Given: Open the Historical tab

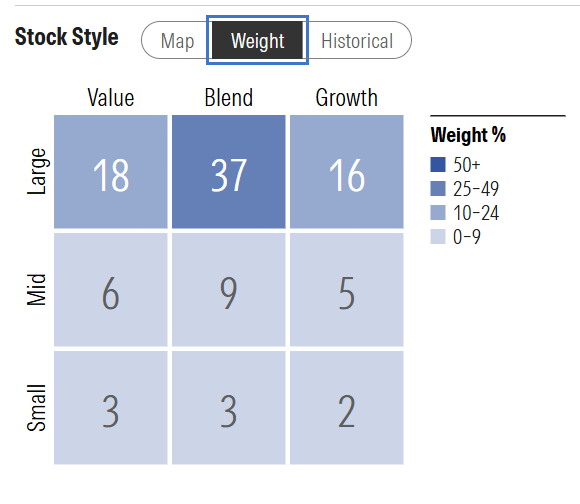Looking at the screenshot, I should point(357,40).
